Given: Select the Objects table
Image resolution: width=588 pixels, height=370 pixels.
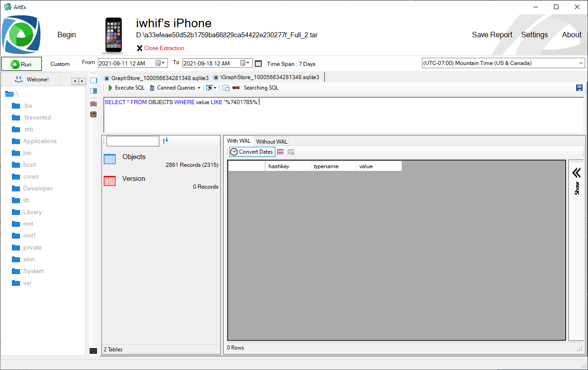Looking at the screenshot, I should [x=161, y=160].
